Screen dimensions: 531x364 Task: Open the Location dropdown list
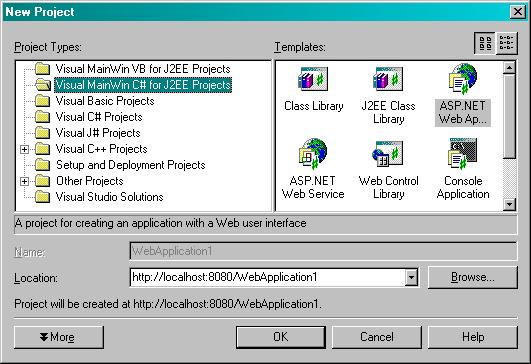click(x=411, y=278)
